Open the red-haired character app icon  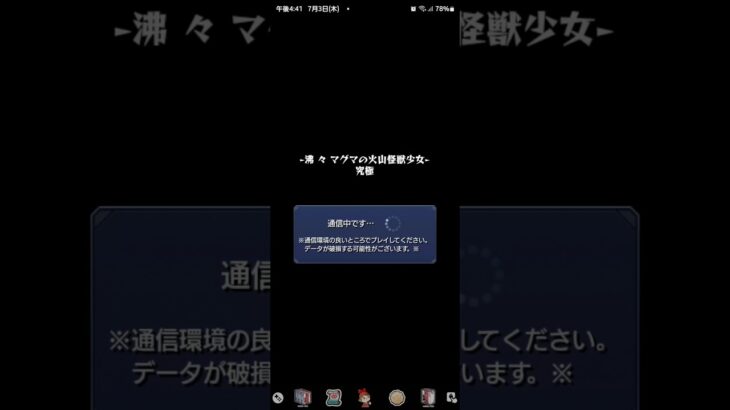365,398
